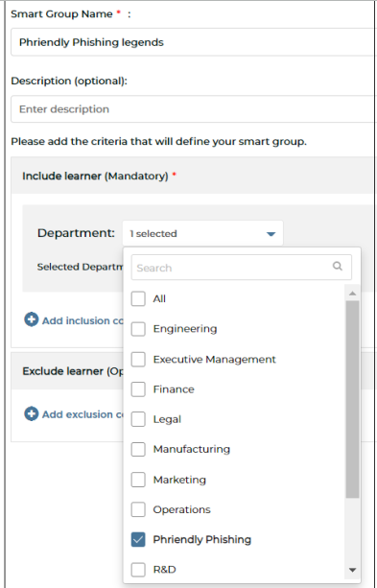Click the Description (optional) label
377x588 pixels.
69,81
